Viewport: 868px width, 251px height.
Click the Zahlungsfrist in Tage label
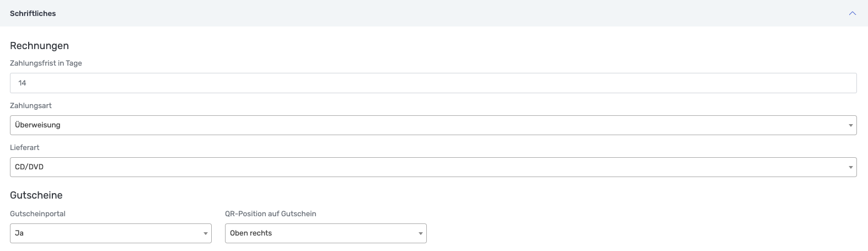(46, 63)
